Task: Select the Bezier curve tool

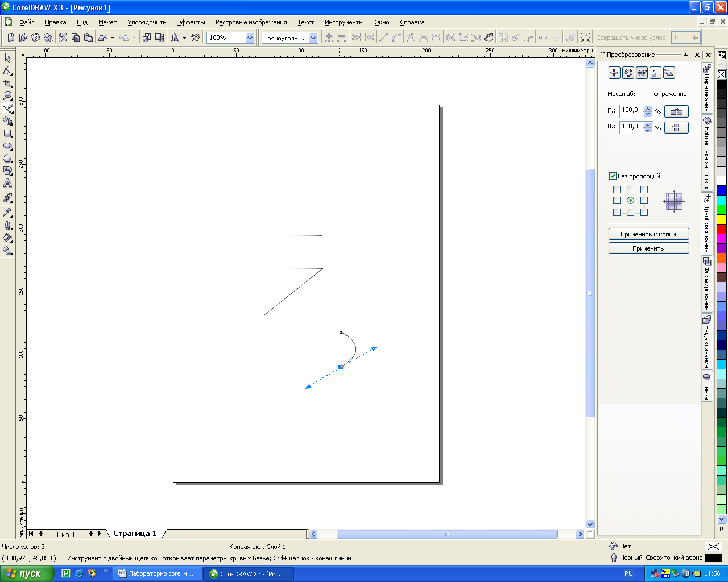Action: (x=7, y=108)
